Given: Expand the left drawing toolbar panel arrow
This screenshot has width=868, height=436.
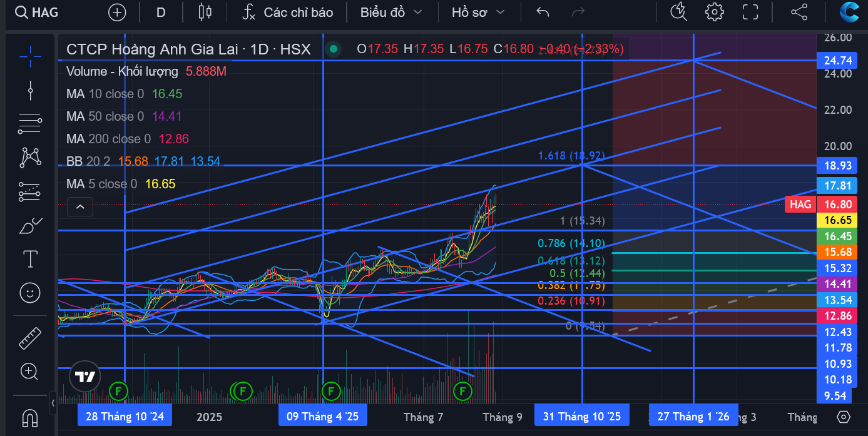Looking at the screenshot, I should pyautogui.click(x=53, y=402).
